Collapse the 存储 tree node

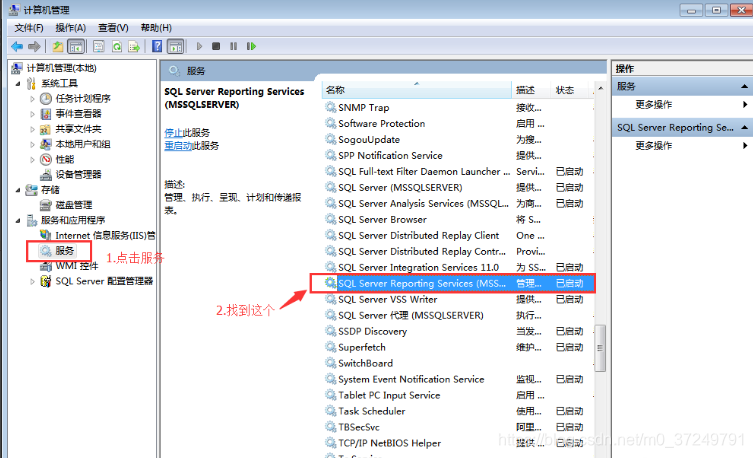pos(18,190)
